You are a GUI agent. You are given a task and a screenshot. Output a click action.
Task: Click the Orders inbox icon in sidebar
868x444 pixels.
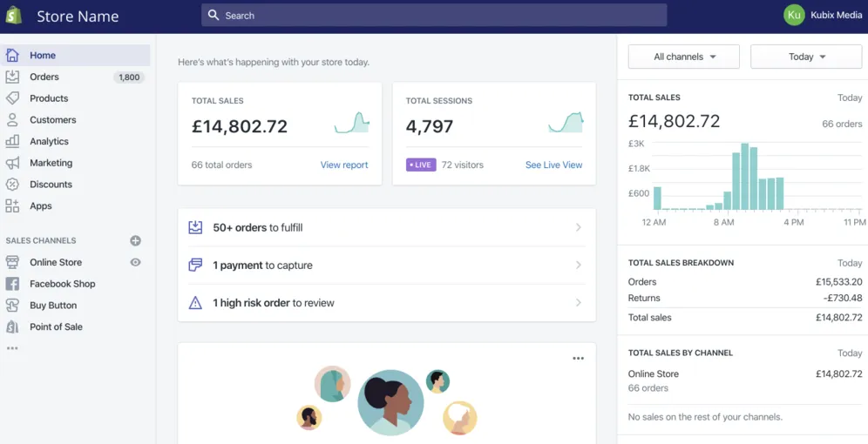coord(12,77)
